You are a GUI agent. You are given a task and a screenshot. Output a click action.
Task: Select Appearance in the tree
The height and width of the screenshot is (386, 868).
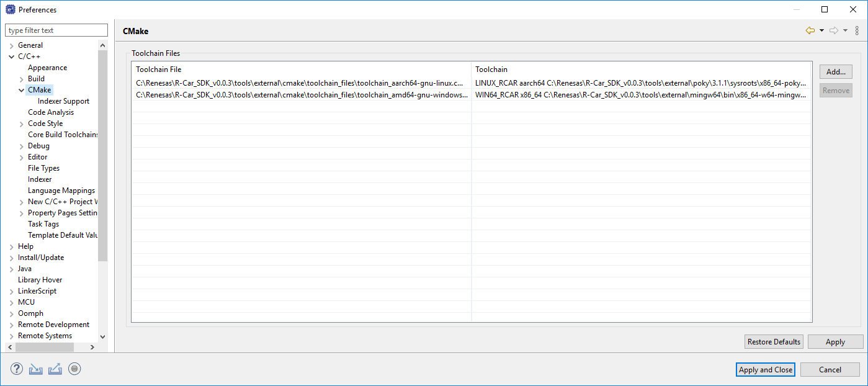(x=47, y=68)
